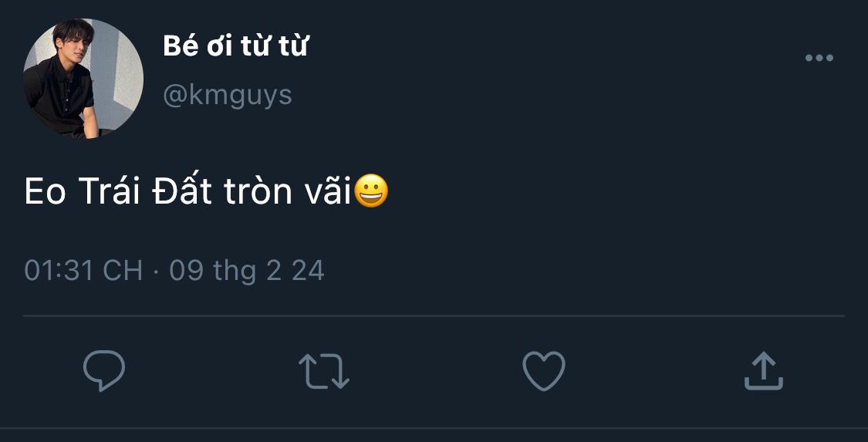Open the profile picture of Bé ơi từ từ
This screenshot has width=868, height=442.
pos(83,79)
